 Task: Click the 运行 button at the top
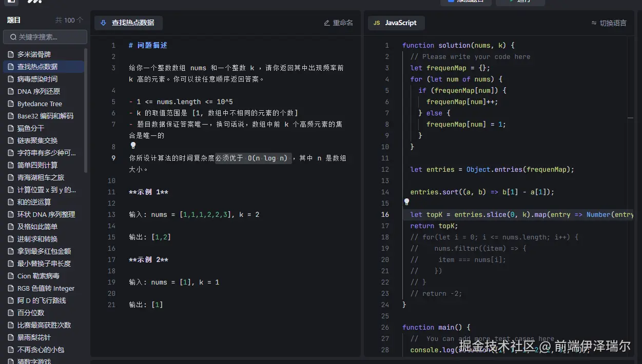[521, 1]
